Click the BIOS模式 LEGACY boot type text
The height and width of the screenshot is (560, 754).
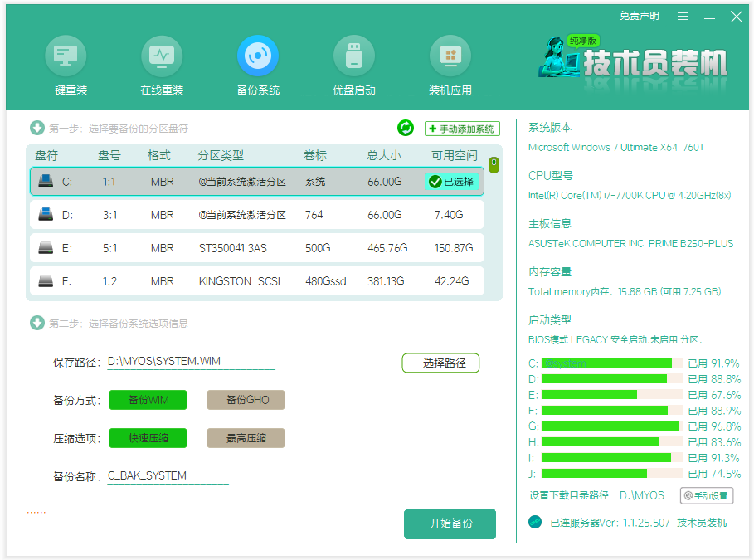(615, 339)
